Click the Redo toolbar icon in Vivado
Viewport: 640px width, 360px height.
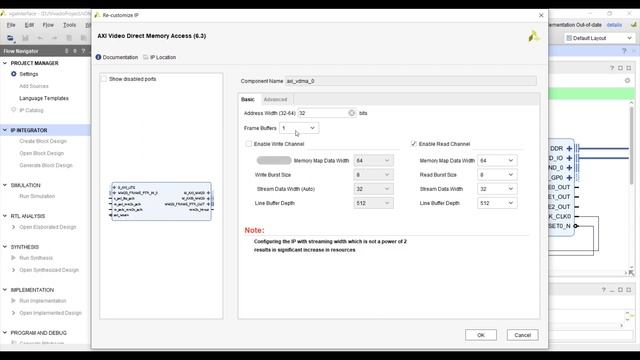54,38
